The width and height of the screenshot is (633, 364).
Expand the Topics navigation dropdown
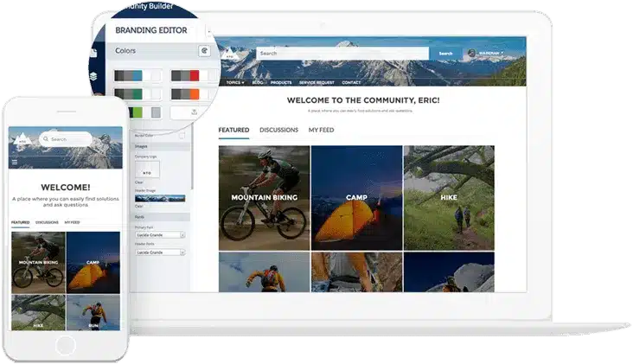[235, 82]
